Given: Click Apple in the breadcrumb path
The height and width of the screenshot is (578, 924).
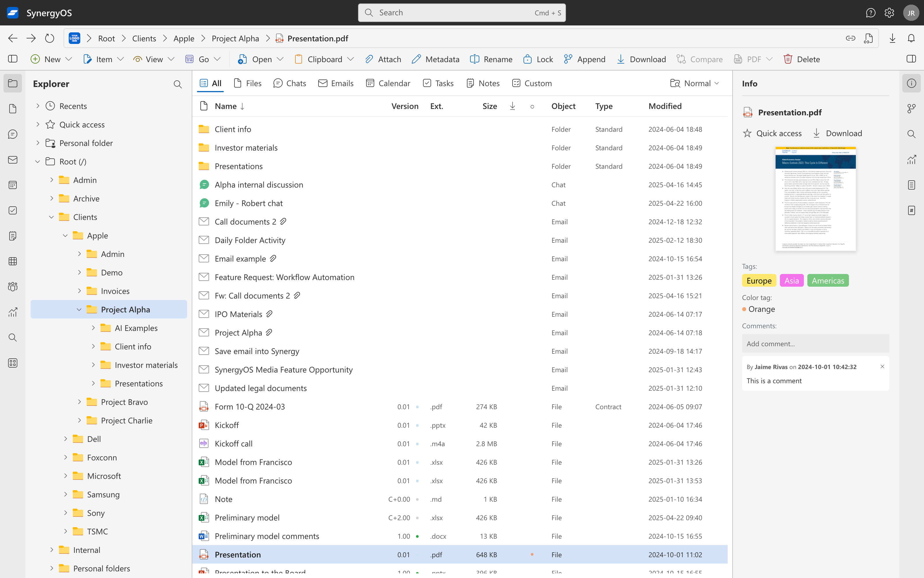Looking at the screenshot, I should tap(184, 39).
